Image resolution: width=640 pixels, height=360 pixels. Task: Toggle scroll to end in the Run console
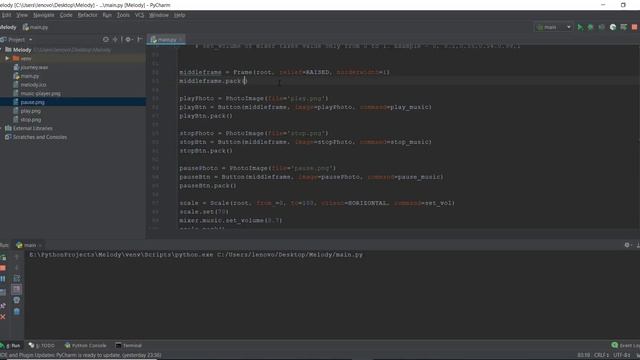point(17,289)
